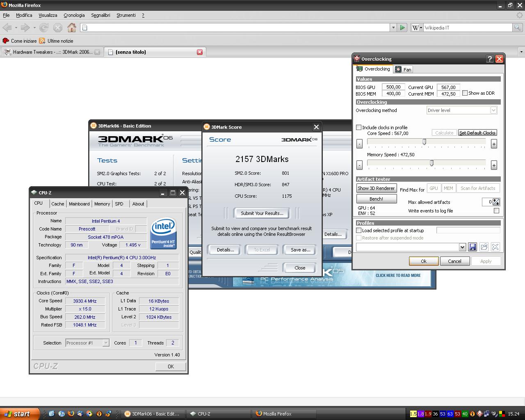
Task: Click the Max allowed artifacts spinner arrows
Action: [496, 202]
